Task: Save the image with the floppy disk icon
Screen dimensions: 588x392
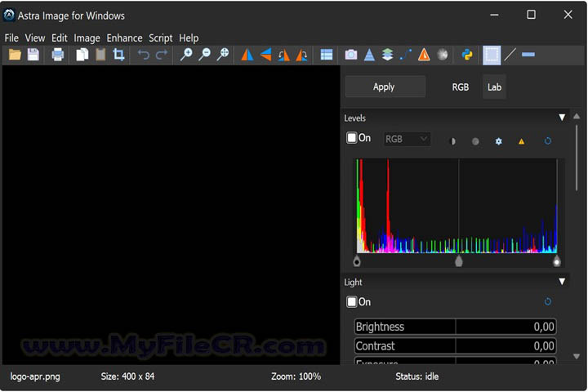Action: pyautogui.click(x=33, y=55)
